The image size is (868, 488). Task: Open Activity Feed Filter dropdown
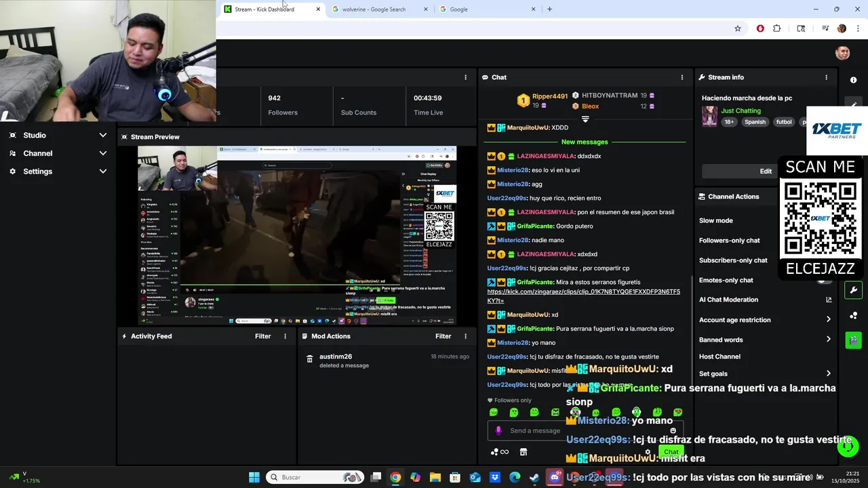262,336
